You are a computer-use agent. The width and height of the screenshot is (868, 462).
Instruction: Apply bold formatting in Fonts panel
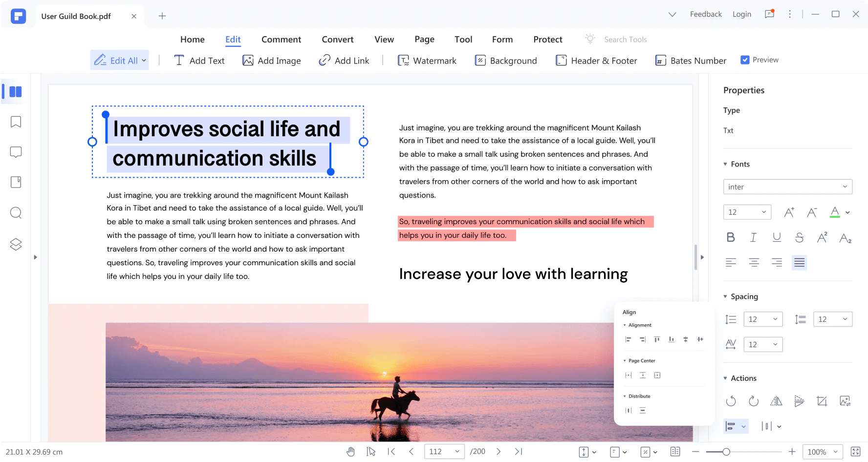(x=731, y=237)
